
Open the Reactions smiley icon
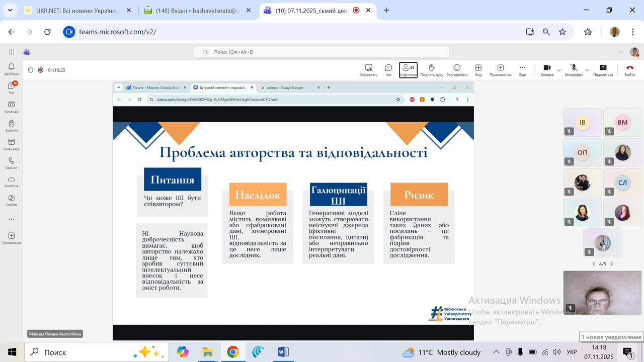[456, 70]
